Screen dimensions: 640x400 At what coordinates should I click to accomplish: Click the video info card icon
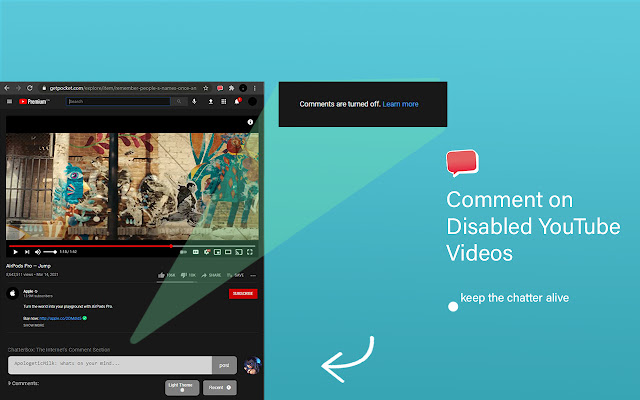coord(250,122)
